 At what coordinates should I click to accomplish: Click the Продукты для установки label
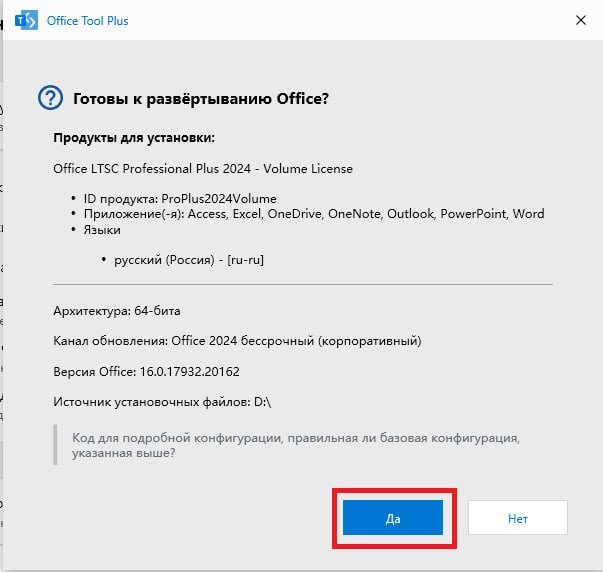click(x=134, y=138)
